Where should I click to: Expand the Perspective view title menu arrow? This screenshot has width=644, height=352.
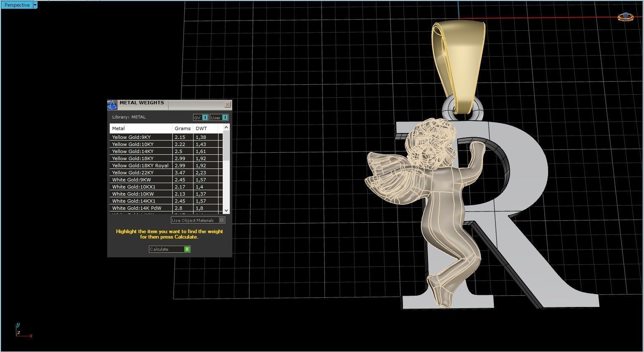[x=35, y=5]
